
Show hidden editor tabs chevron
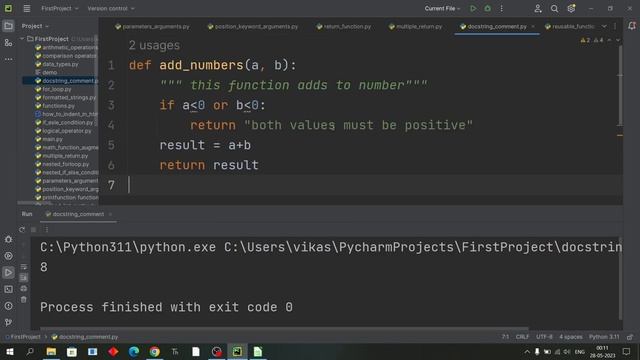point(604,26)
